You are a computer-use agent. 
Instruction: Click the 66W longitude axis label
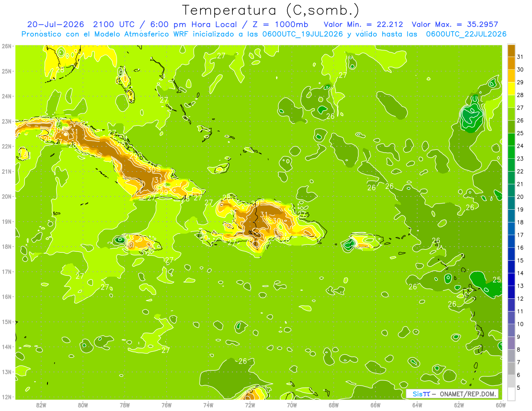[375, 404]
